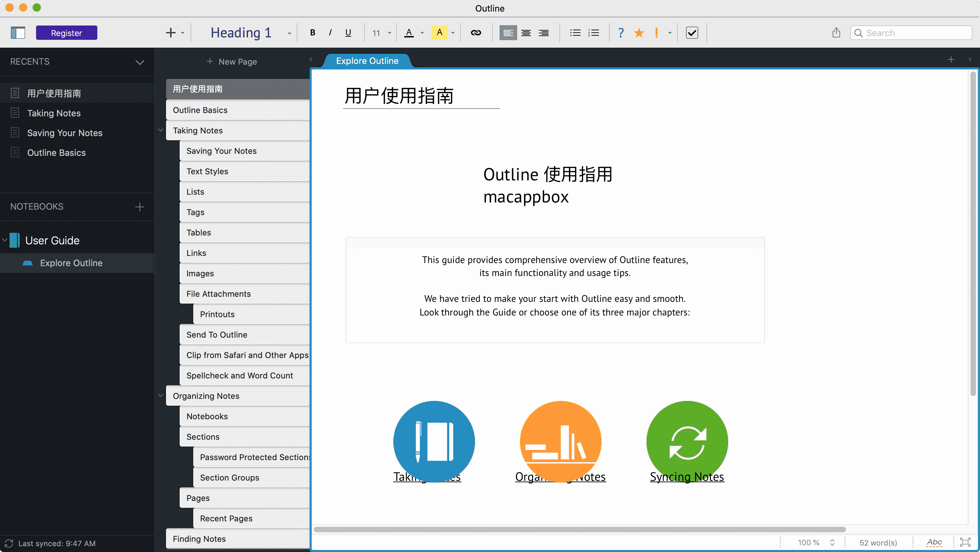Click the sync status icon
Viewport: 980px width, 552px height.
(9, 543)
